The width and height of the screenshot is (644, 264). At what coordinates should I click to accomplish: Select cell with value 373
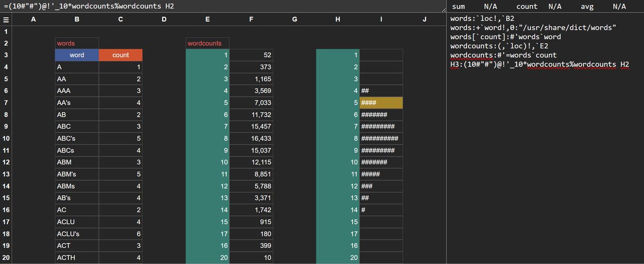251,67
